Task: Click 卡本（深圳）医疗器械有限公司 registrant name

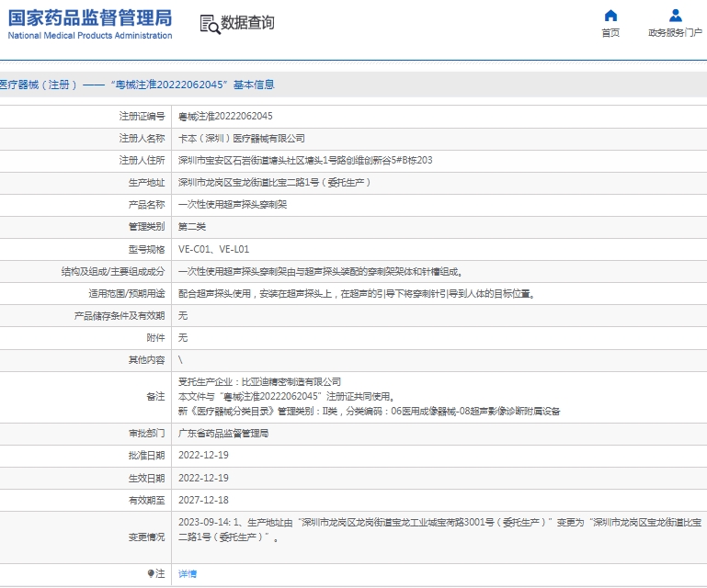Action: [x=241, y=139]
